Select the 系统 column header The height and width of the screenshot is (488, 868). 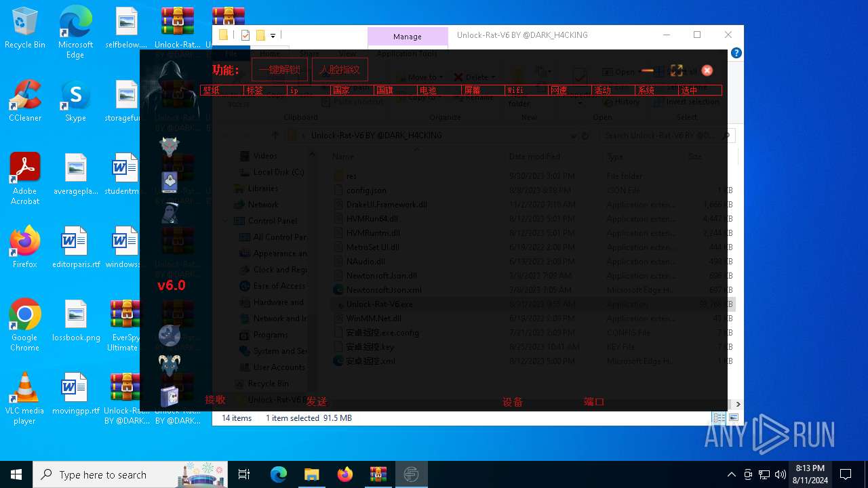[x=656, y=90]
